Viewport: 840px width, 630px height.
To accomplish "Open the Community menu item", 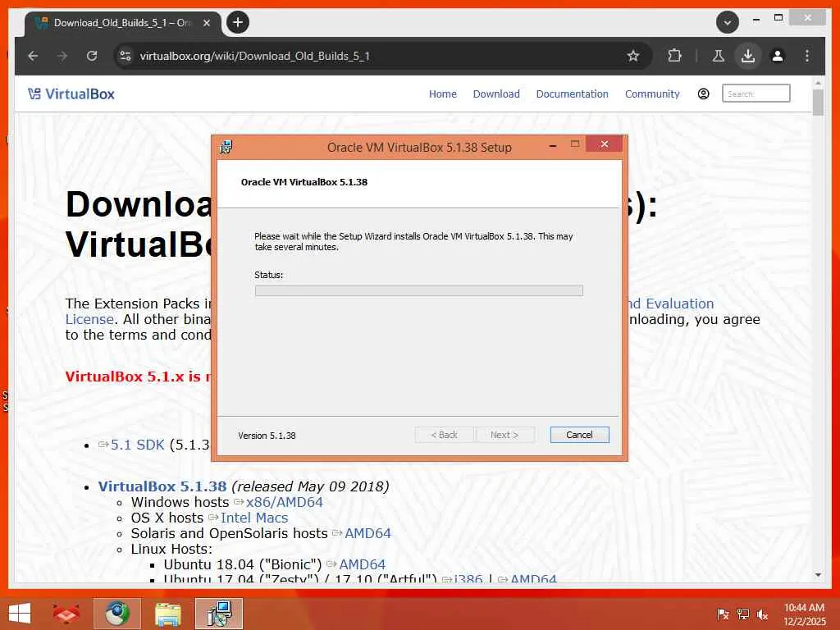I will pos(652,94).
